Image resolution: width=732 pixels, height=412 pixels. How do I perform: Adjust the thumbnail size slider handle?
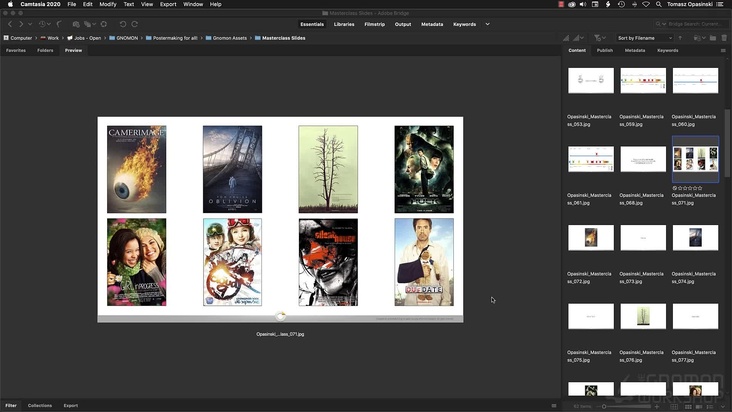[x=604, y=406]
